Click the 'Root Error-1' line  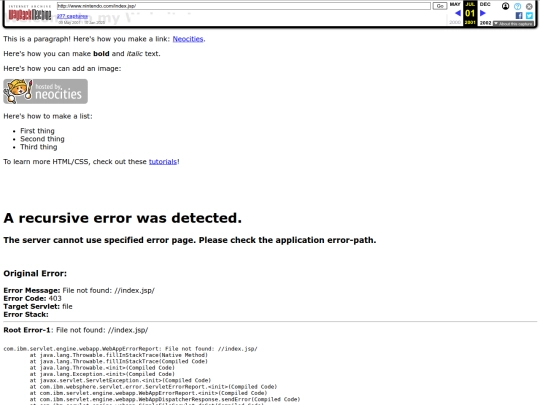pyautogui.click(x=76, y=330)
